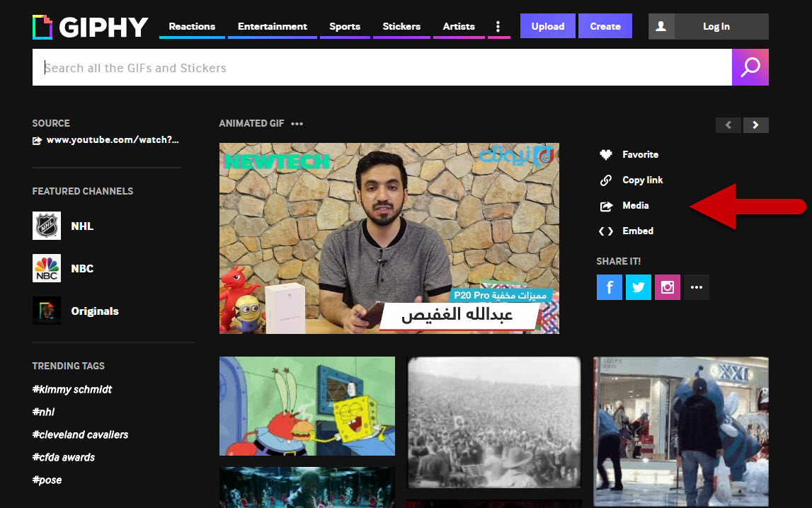The image size is (812, 508).
Task: Open the #nhl trending tag
Action: click(x=43, y=412)
